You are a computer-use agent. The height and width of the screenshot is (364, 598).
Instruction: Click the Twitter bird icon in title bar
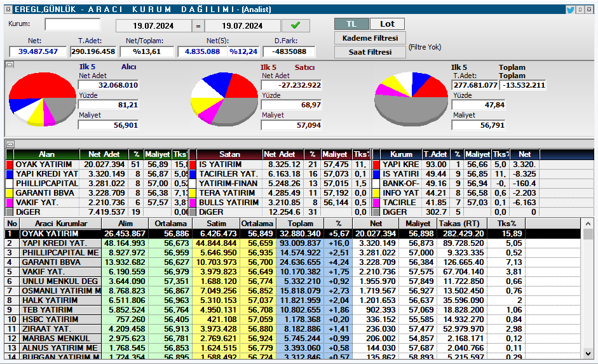pos(570,10)
